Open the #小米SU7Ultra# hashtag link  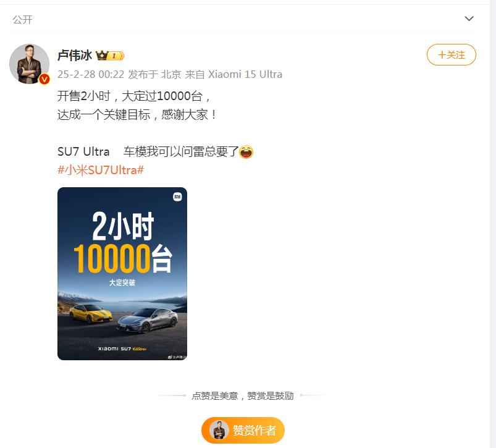(101, 170)
